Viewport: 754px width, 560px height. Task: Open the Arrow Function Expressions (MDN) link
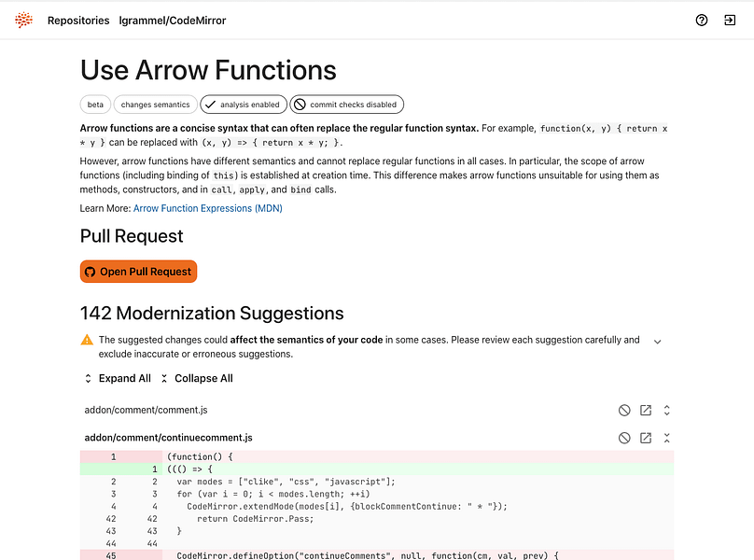click(x=208, y=208)
